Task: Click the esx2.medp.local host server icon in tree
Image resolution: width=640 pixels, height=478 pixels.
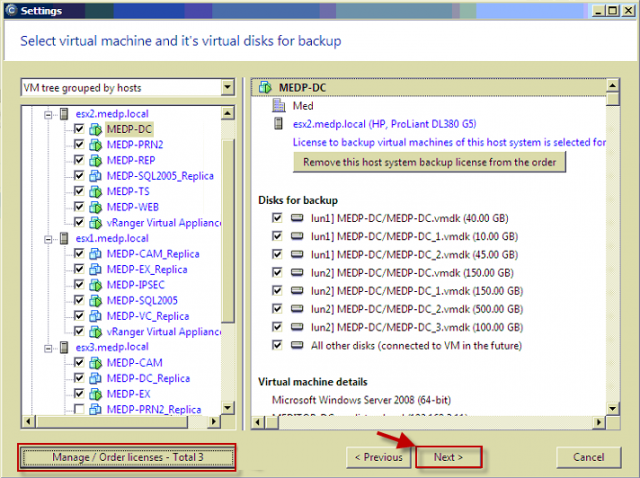Action: coord(64,114)
